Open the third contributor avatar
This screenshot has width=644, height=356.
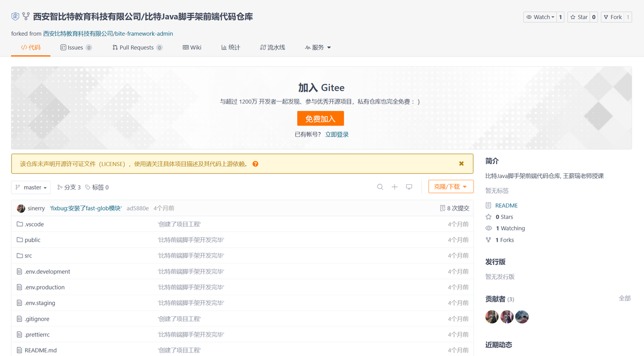522,317
